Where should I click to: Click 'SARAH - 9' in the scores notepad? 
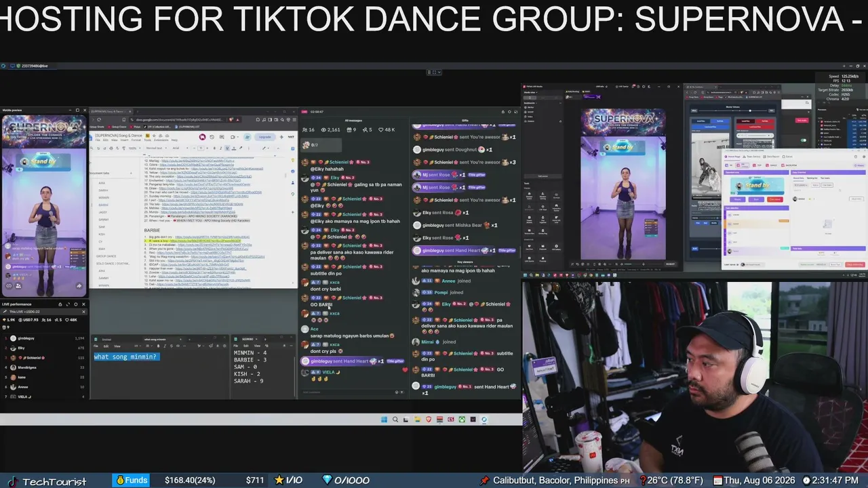click(x=249, y=381)
